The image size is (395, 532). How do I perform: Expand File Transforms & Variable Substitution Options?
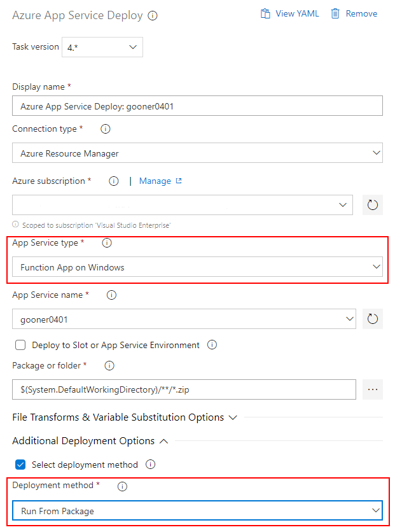click(125, 417)
